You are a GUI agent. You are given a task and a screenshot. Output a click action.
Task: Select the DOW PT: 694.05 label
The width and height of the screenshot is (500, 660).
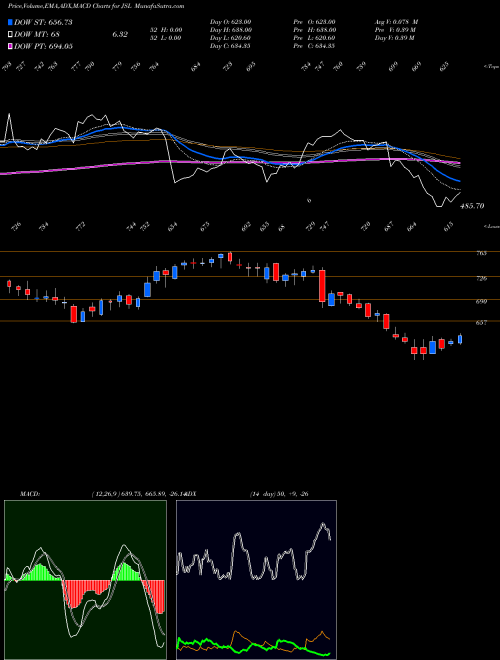coord(44,46)
